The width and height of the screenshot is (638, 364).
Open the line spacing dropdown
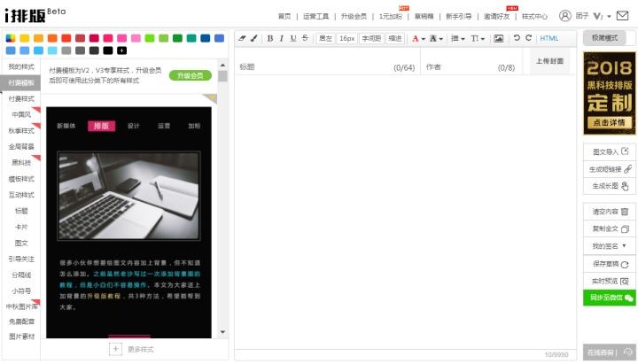pos(458,38)
